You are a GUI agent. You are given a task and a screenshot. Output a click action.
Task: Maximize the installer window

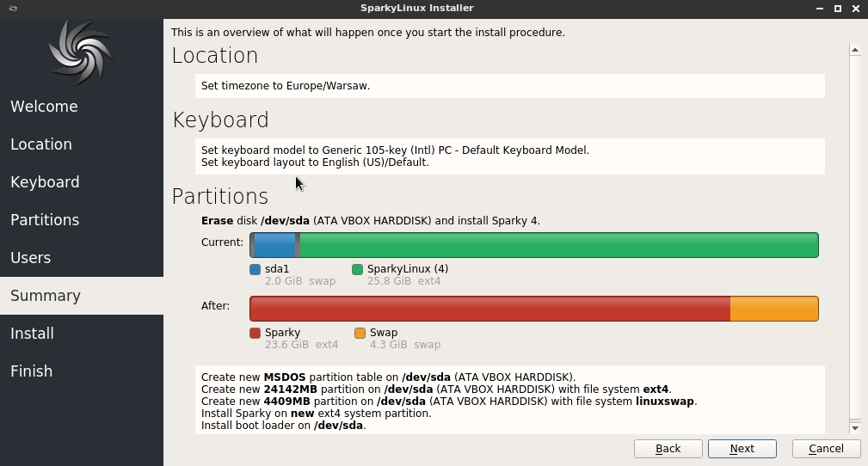click(838, 9)
